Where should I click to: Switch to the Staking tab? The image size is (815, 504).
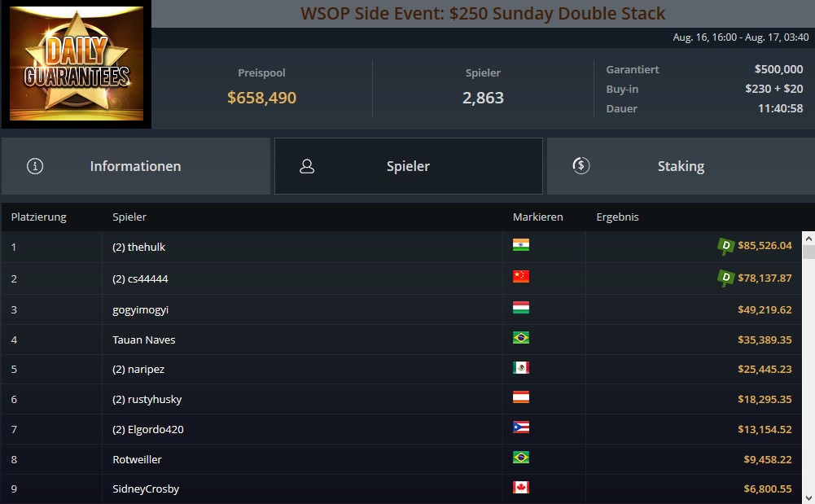coord(681,166)
